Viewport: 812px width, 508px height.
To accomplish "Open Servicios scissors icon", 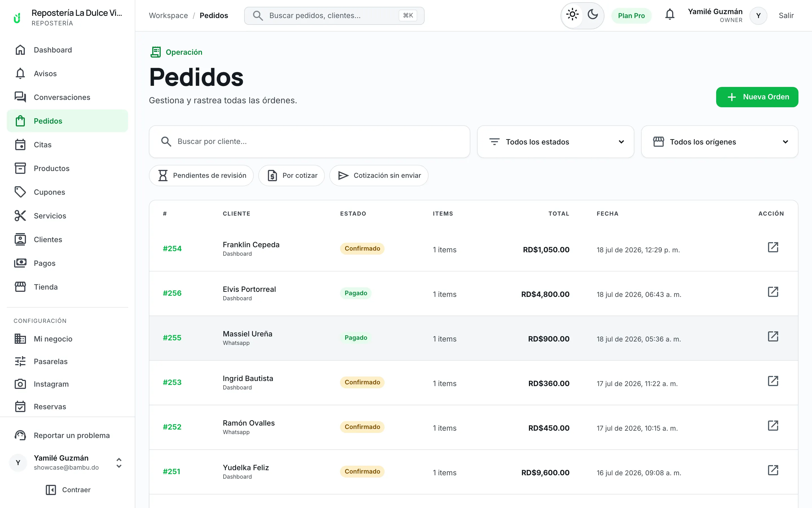I will pos(20,216).
